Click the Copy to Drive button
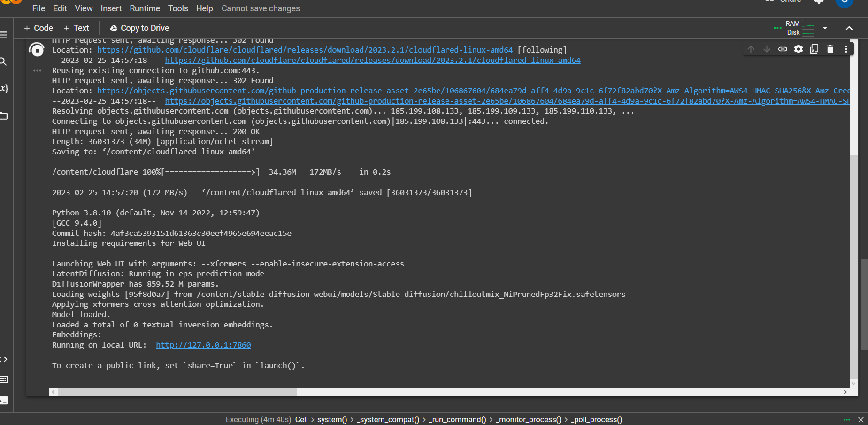 point(139,28)
